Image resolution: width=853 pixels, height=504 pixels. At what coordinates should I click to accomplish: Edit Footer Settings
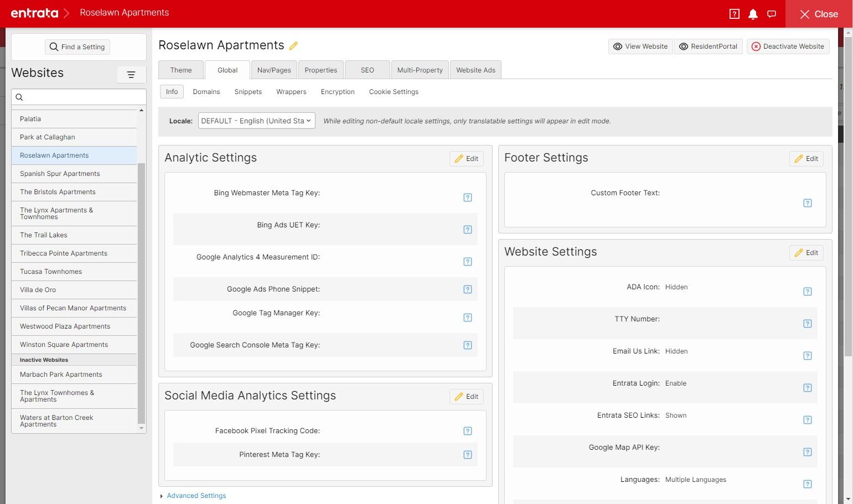[x=807, y=159]
